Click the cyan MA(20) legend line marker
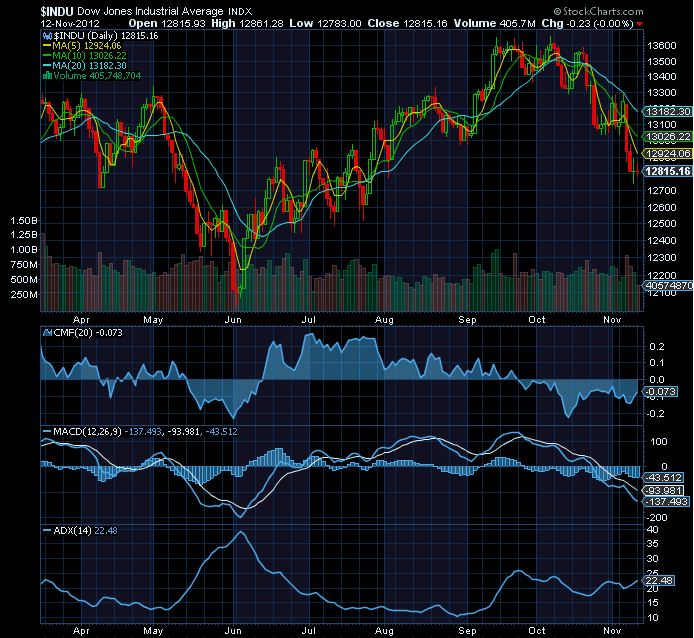The width and height of the screenshot is (694, 638). pyautogui.click(x=47, y=66)
